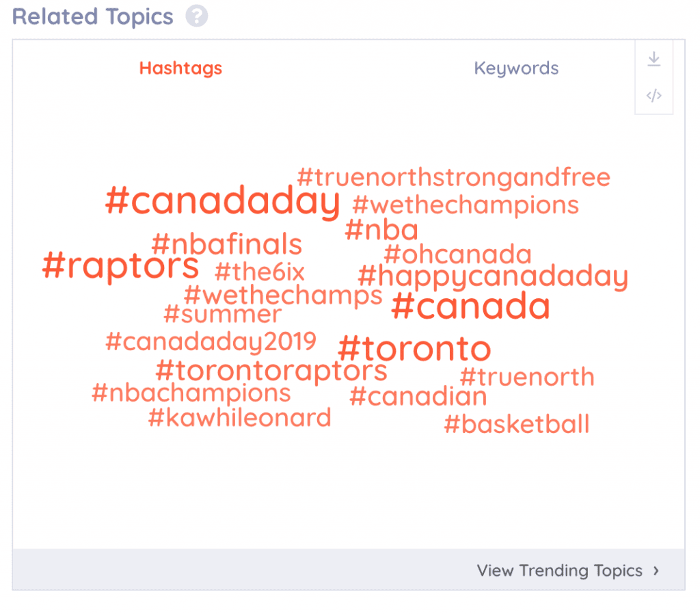The height and width of the screenshot is (615, 700).
Task: Open the #happycanadaday hashtag
Action: (493, 276)
